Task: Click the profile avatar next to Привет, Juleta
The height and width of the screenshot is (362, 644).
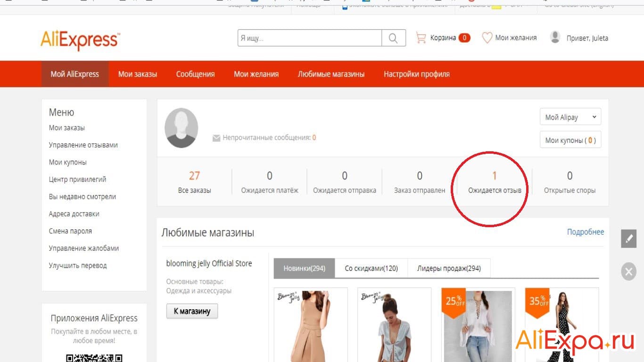Action: (x=555, y=37)
